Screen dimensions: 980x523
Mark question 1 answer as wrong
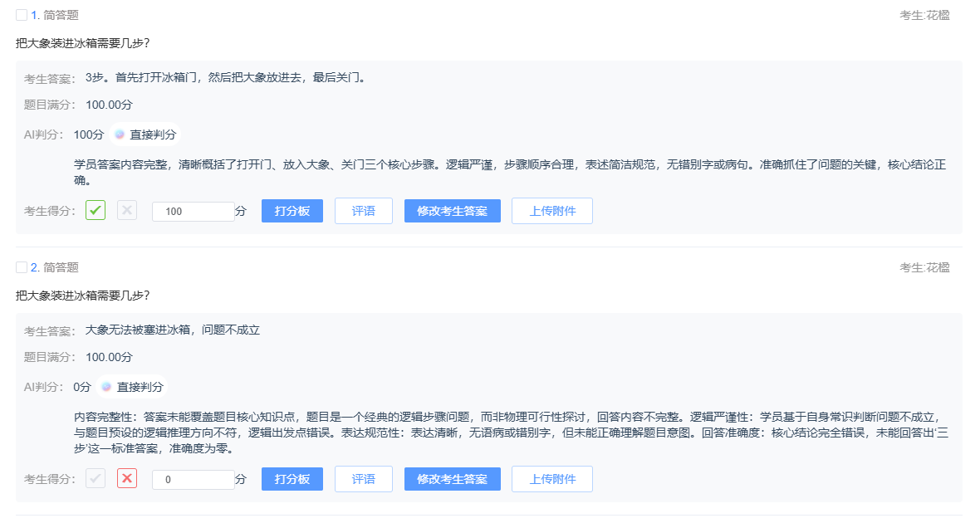tap(125, 210)
